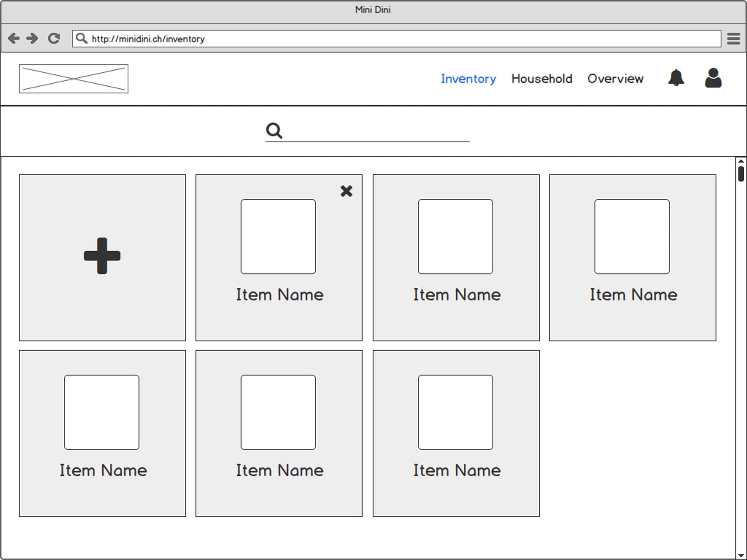Remove item using the X icon
The image size is (747, 560).
point(346,191)
